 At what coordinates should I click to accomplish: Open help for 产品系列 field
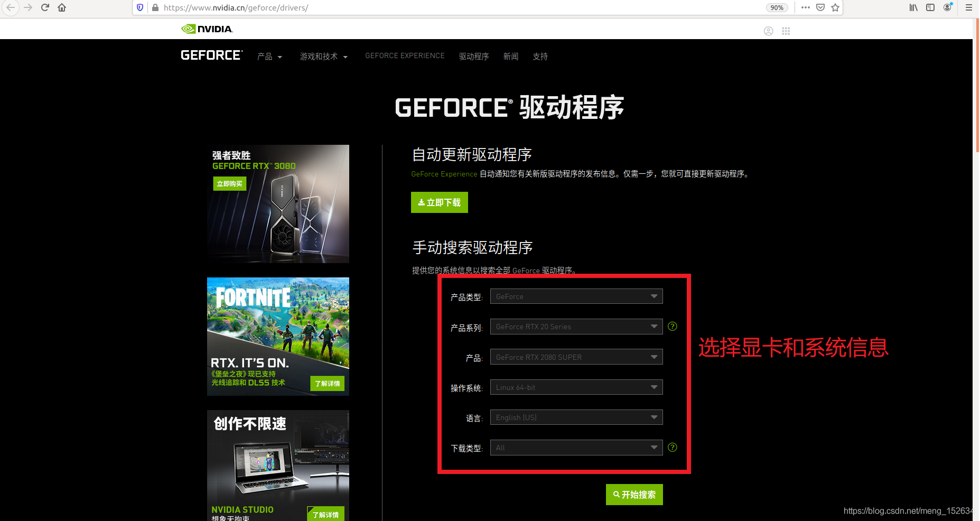click(x=673, y=327)
